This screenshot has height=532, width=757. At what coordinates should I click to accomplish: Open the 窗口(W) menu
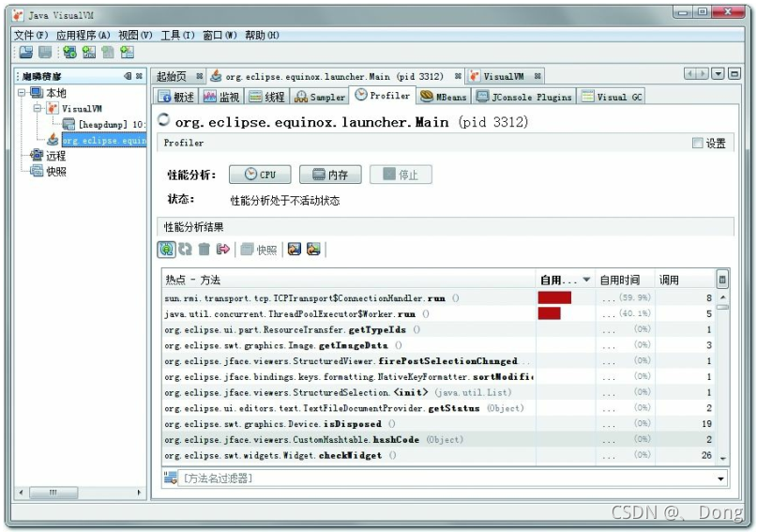tap(220, 36)
